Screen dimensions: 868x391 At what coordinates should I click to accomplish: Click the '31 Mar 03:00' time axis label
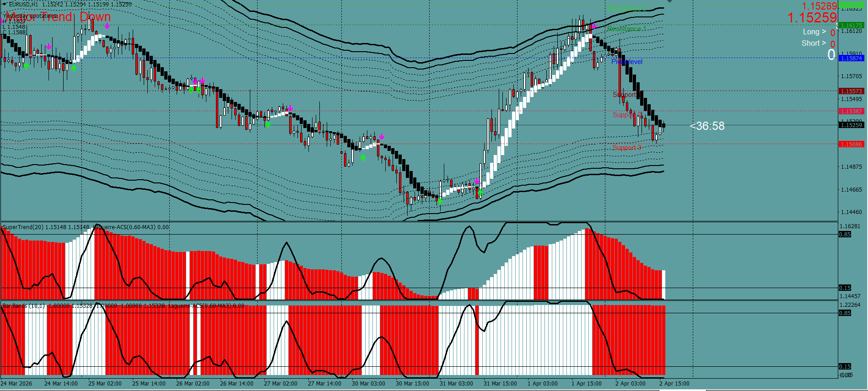pos(456,384)
